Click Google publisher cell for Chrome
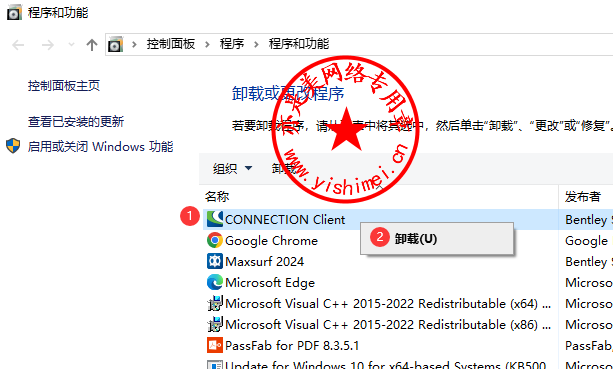613x369 pixels. (586, 240)
